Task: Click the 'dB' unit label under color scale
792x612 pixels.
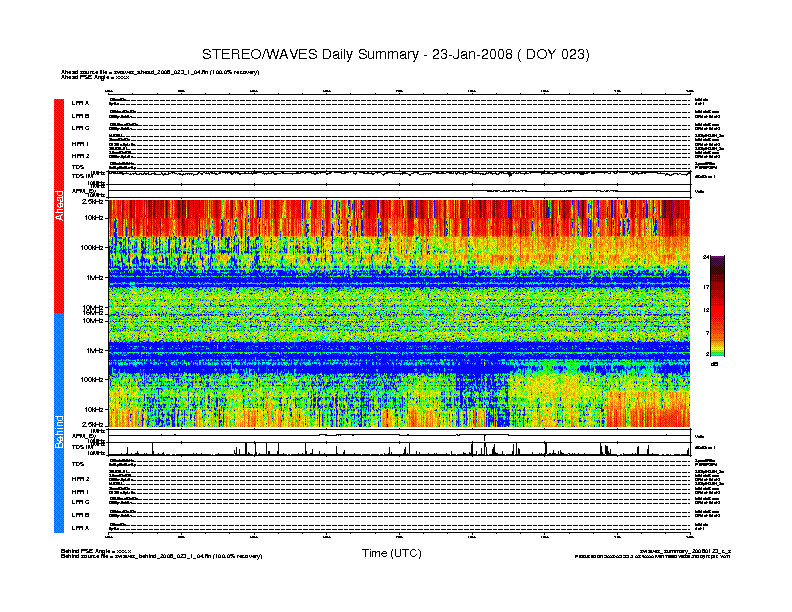Action: (715, 364)
